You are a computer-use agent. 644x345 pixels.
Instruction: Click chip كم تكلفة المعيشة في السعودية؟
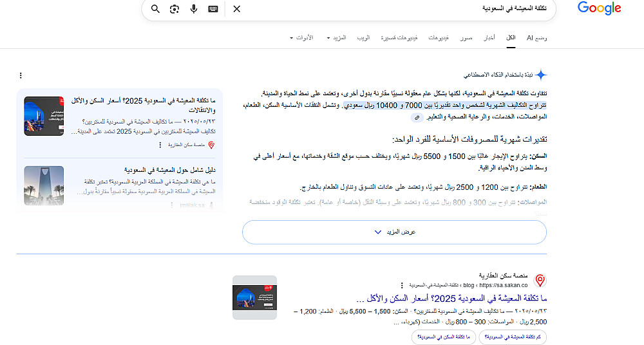(x=513, y=337)
